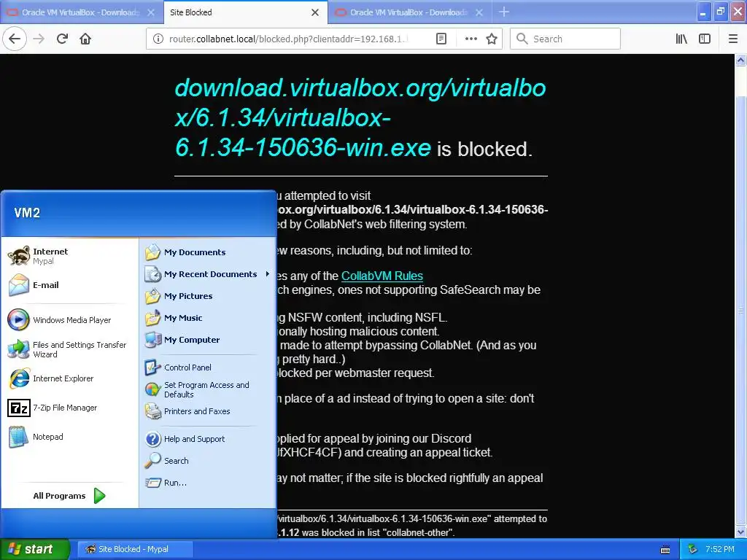Launch Internet Explorer from Start menu
Image resolution: width=747 pixels, height=560 pixels.
click(x=69, y=378)
